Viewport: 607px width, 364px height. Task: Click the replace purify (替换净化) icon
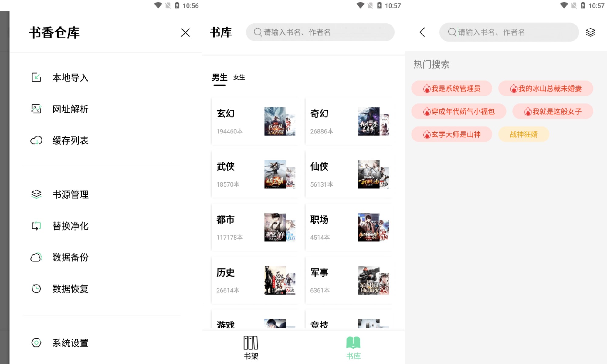[x=36, y=226]
